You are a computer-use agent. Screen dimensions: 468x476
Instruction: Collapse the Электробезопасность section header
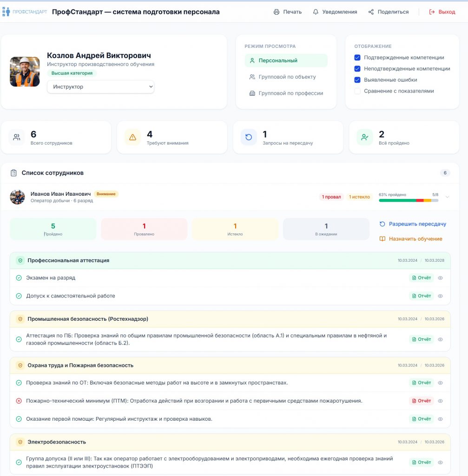tap(230, 442)
